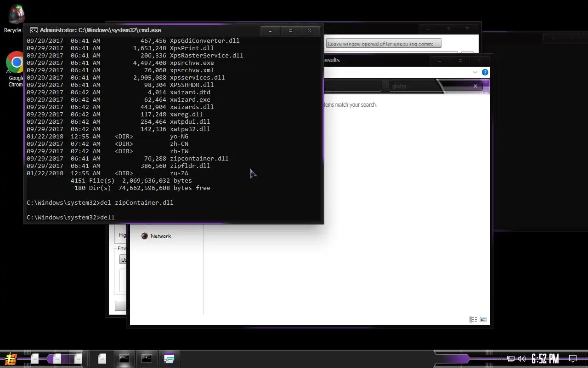Open second pinned file icon on taskbar
The image size is (588, 368).
pos(57,358)
